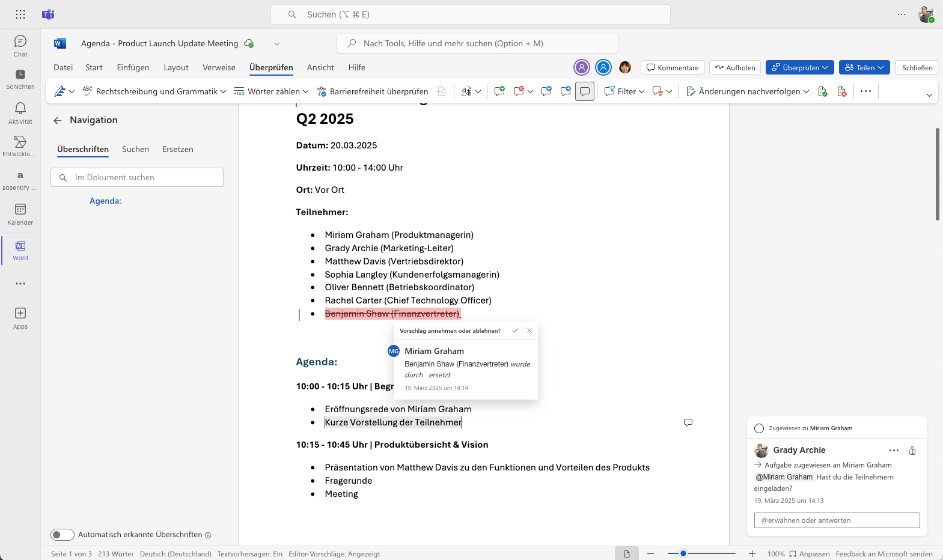
Task: Open comment thread more actions ellipsis
Action: (894, 451)
